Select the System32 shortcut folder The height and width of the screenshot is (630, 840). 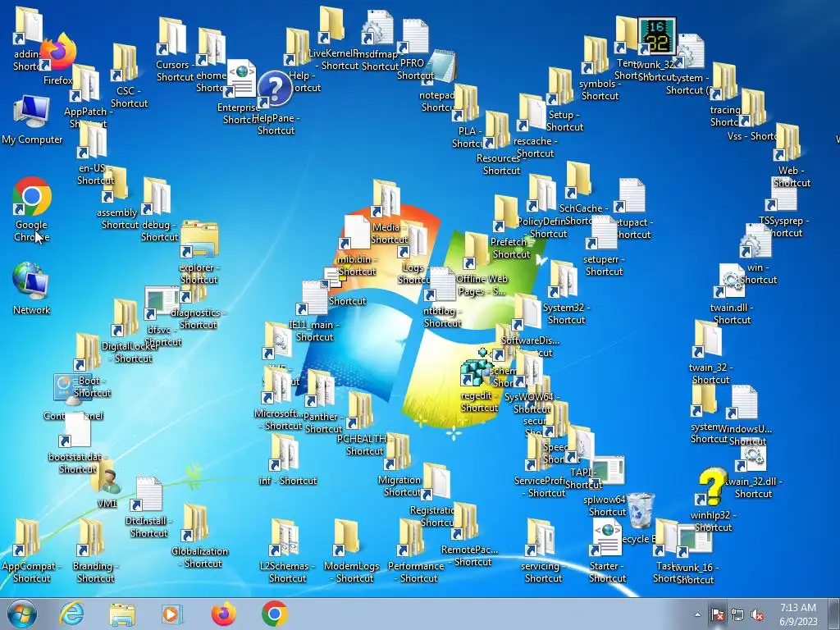[x=563, y=280]
